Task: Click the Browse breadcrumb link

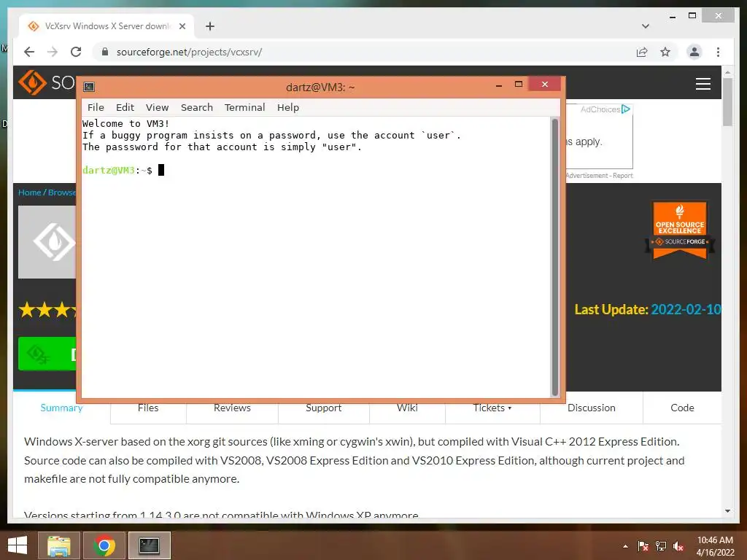Action: click(61, 192)
